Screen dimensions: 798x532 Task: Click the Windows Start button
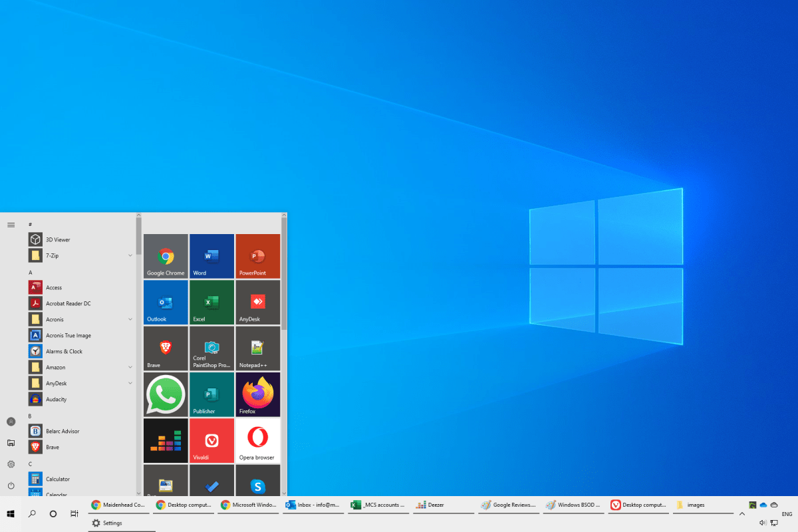[11, 514]
